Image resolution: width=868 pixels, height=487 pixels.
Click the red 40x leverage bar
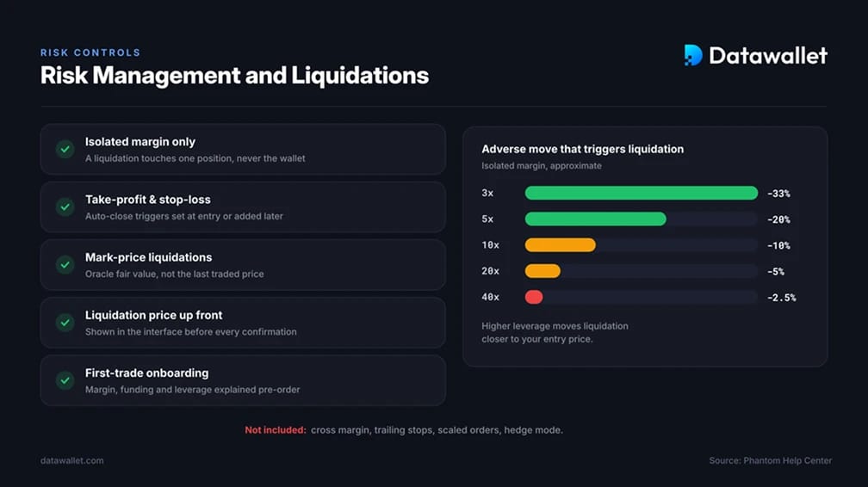pyautogui.click(x=534, y=297)
